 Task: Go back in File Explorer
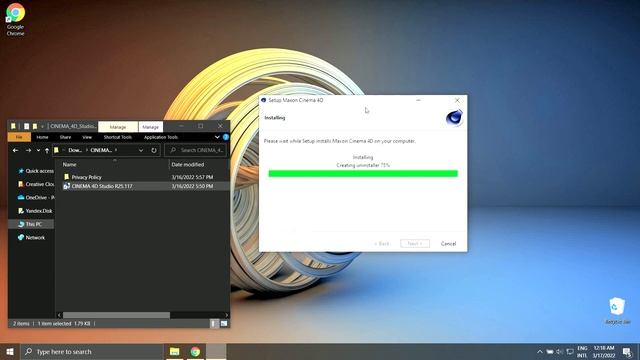16,150
